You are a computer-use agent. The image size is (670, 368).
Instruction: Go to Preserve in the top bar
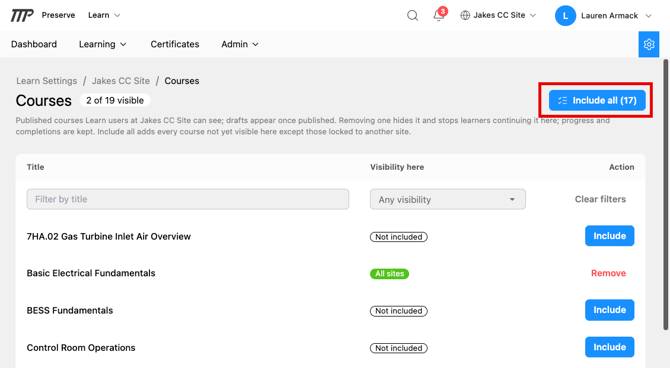[x=58, y=15]
